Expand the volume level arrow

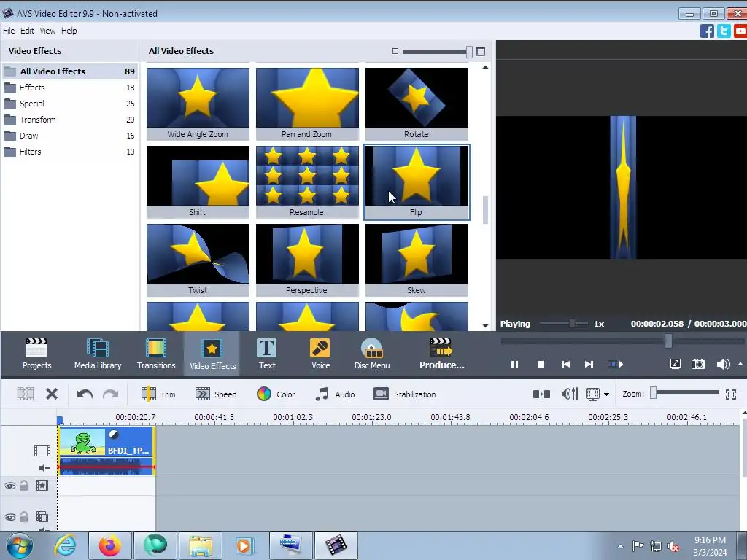click(740, 364)
